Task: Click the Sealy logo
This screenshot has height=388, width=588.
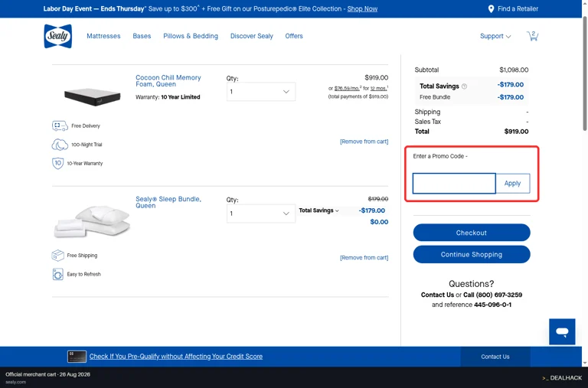Action: (x=57, y=36)
